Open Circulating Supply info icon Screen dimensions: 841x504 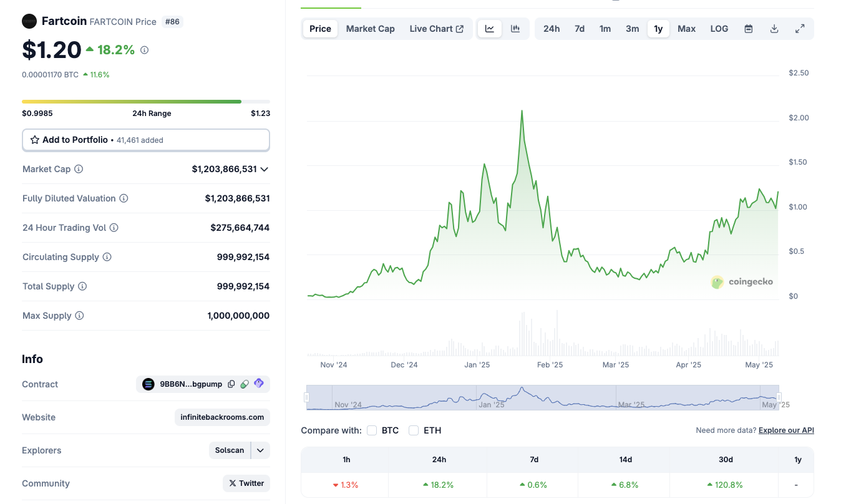pos(107,257)
